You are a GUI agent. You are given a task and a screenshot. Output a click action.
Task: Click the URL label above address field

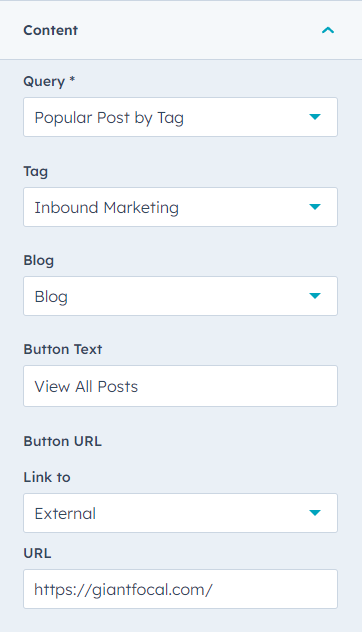pyautogui.click(x=37, y=553)
